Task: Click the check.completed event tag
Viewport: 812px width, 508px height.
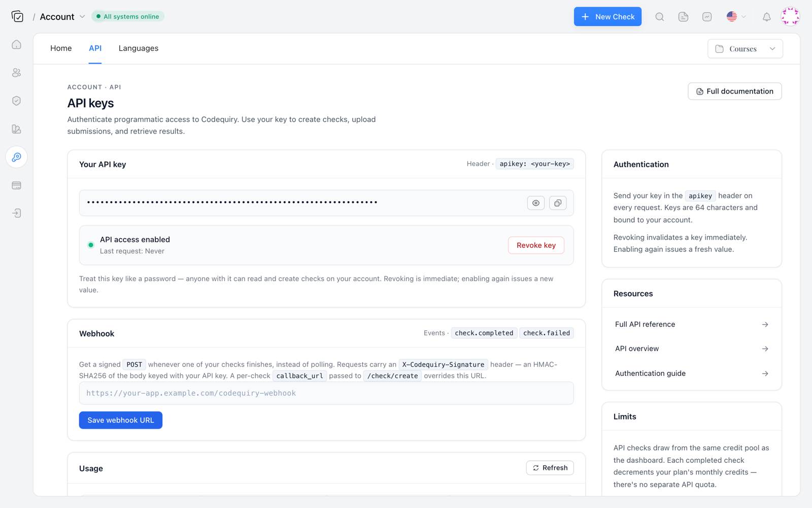Action: coord(484,333)
